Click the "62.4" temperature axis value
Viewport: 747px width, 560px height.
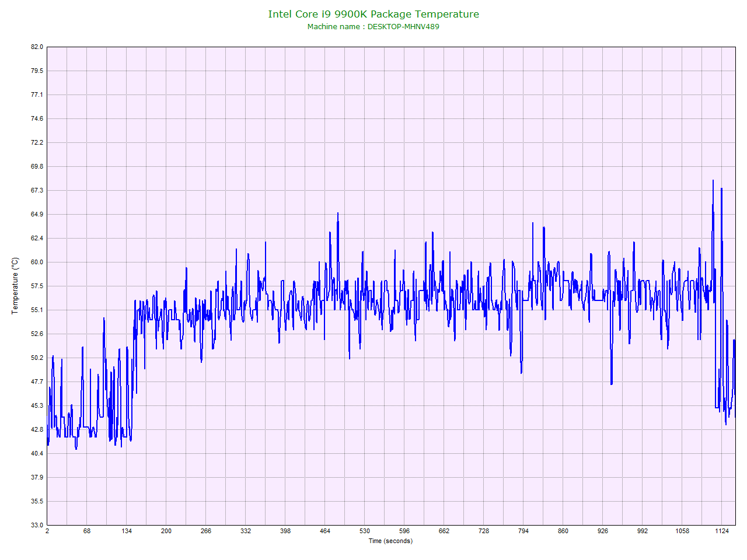click(x=37, y=238)
